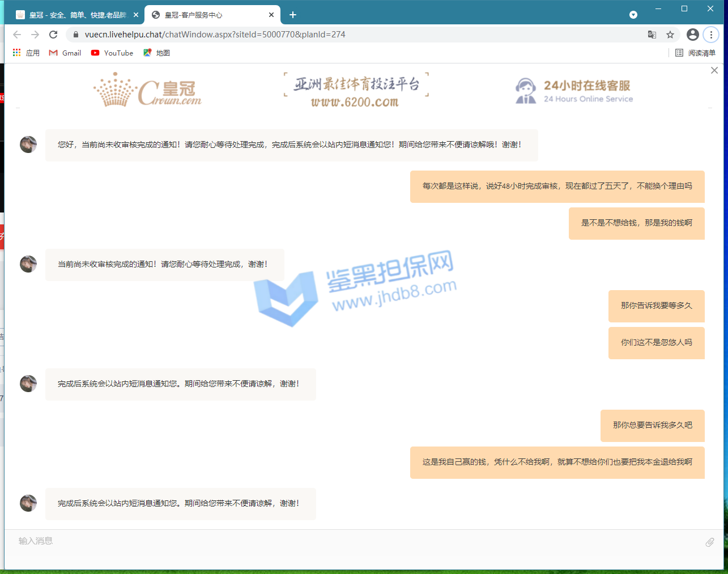
Task: Open Chrome three-dot menu
Action: coord(710,35)
